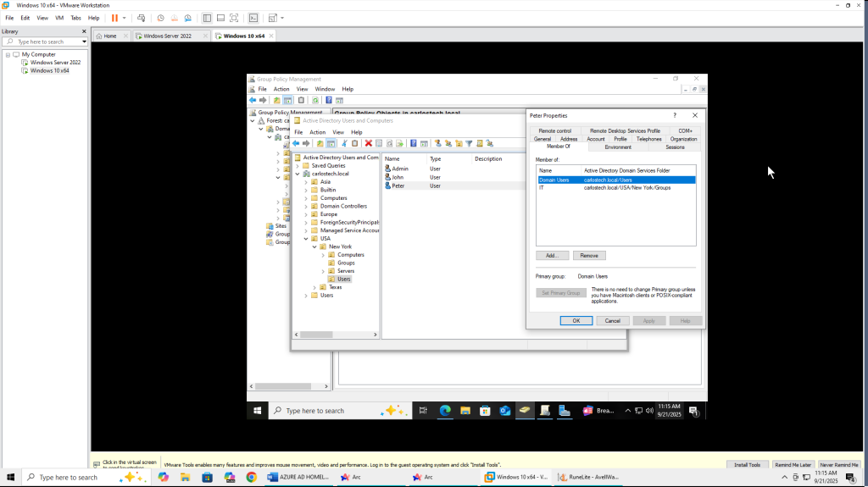The height and width of the screenshot is (487, 868).
Task: Click the ADUC toolbar Help icon
Action: 413,143
